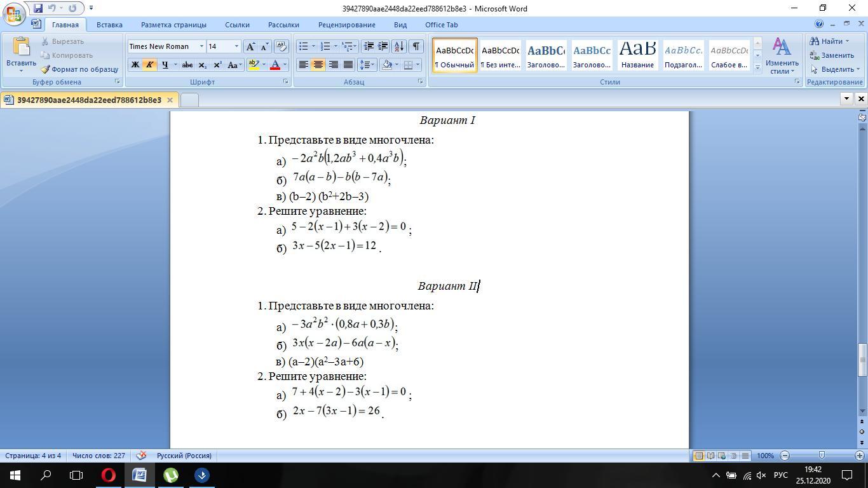868x488 pixels.
Task: Click the word count (Число слов: 227)
Action: 98,456
